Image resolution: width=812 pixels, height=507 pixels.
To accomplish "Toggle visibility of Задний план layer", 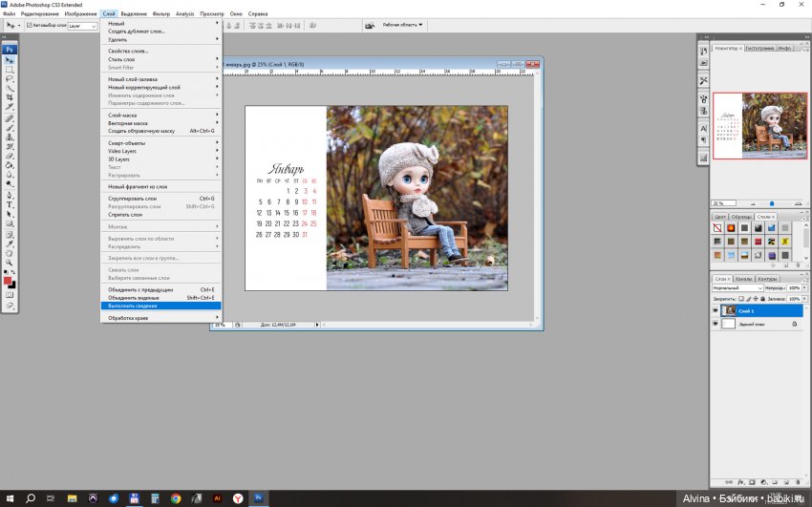I will click(716, 324).
